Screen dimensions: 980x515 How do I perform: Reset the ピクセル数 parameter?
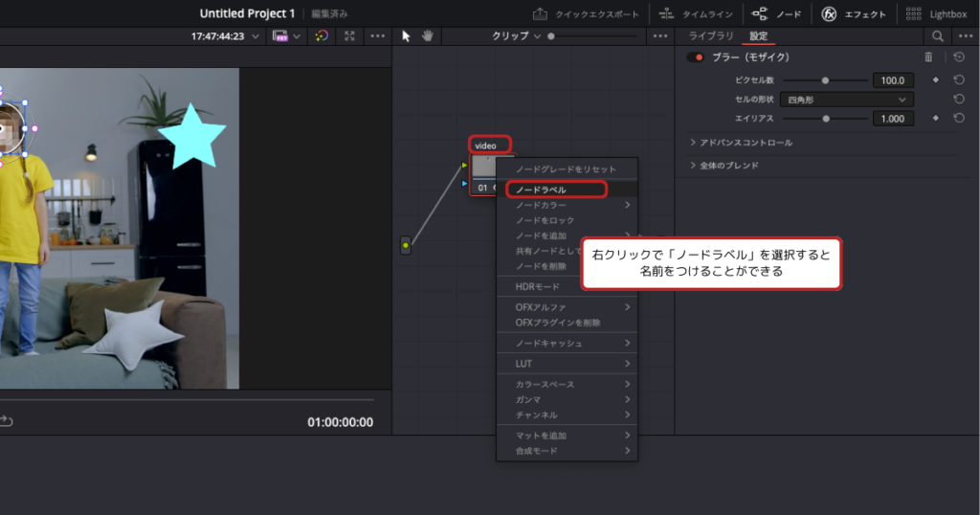click(x=959, y=80)
